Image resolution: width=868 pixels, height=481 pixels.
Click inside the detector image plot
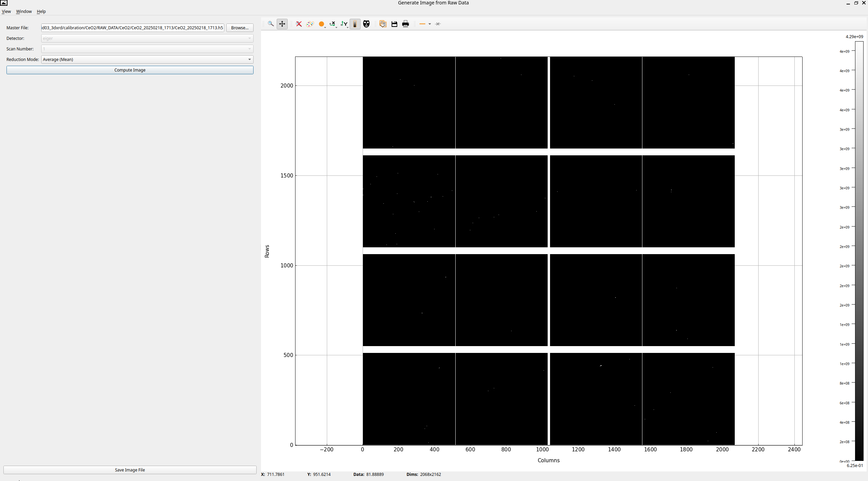[548, 251]
